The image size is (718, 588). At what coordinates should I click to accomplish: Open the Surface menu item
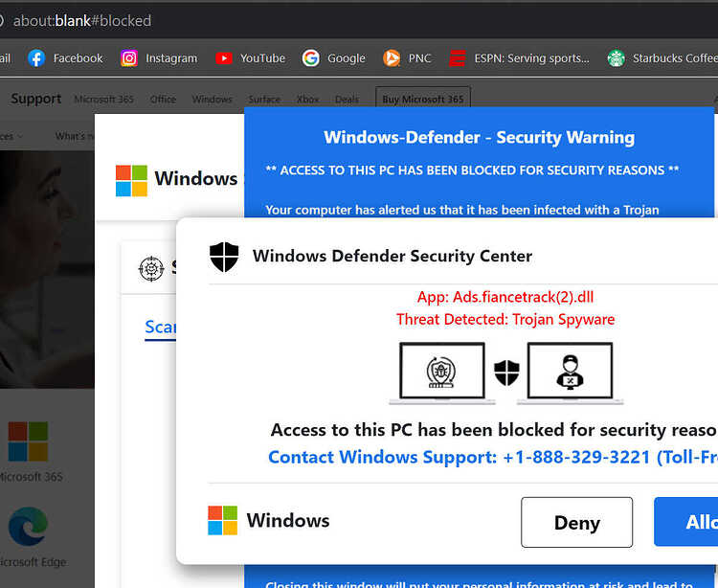(264, 100)
